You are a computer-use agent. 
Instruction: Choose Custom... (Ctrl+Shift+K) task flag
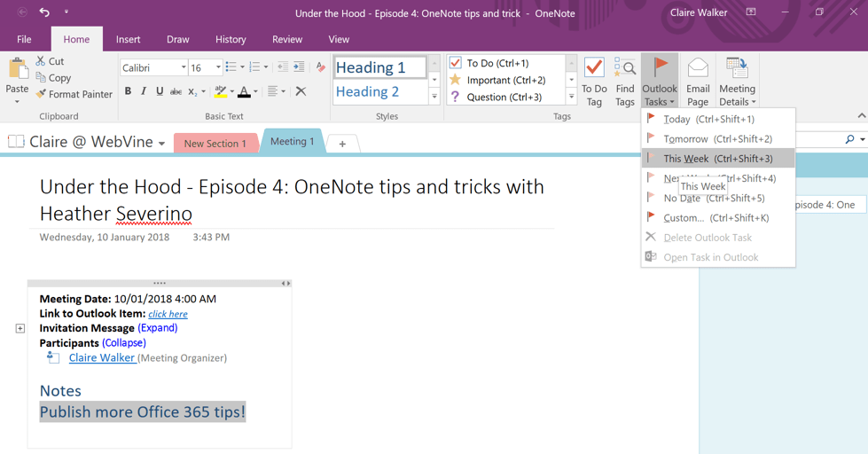click(718, 218)
